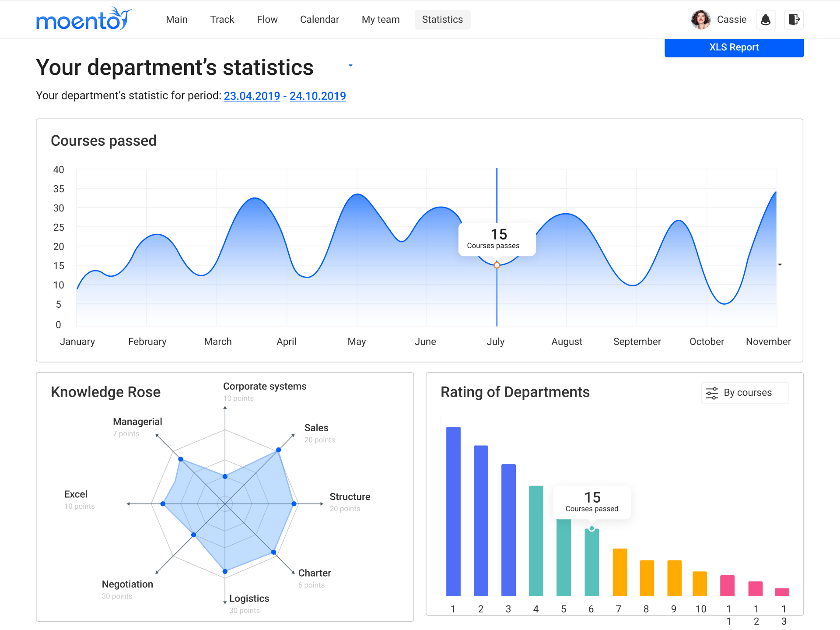The width and height of the screenshot is (840, 630).
Task: Click the filter sliders icon by courses
Action: coord(712,393)
